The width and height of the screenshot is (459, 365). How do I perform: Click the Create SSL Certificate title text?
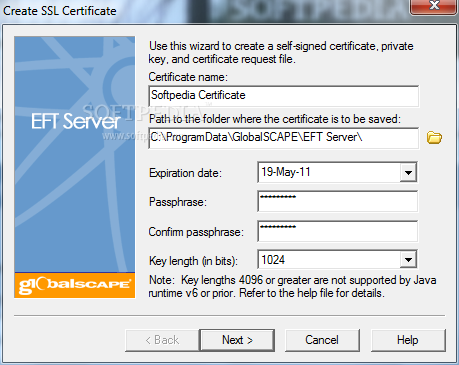[60, 11]
